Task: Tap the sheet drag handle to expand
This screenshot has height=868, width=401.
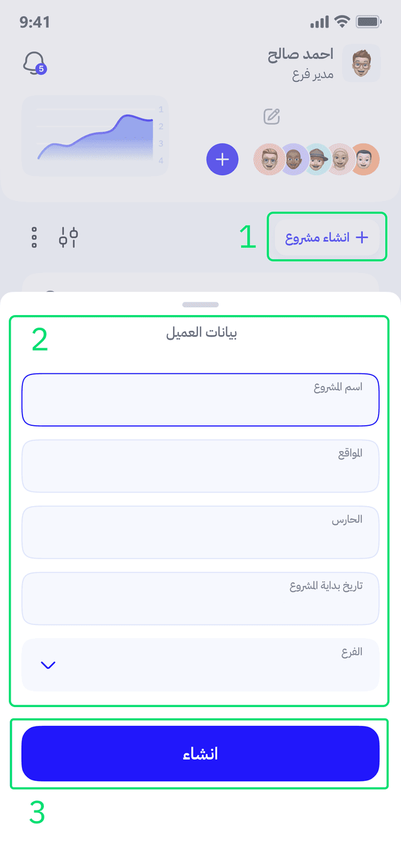Action: click(200, 304)
